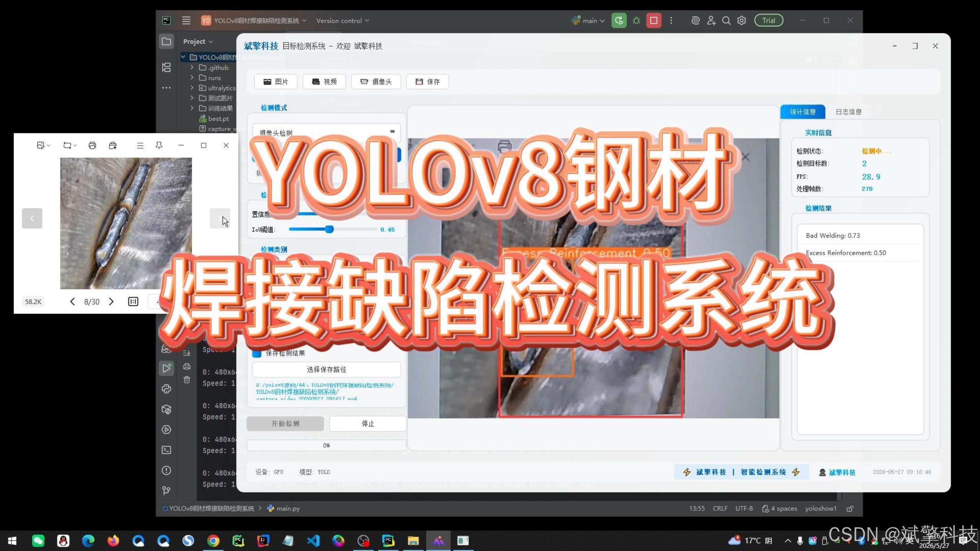The image size is (980, 551).
Task: Expand the ultralytics folder in project tree
Action: [192, 88]
